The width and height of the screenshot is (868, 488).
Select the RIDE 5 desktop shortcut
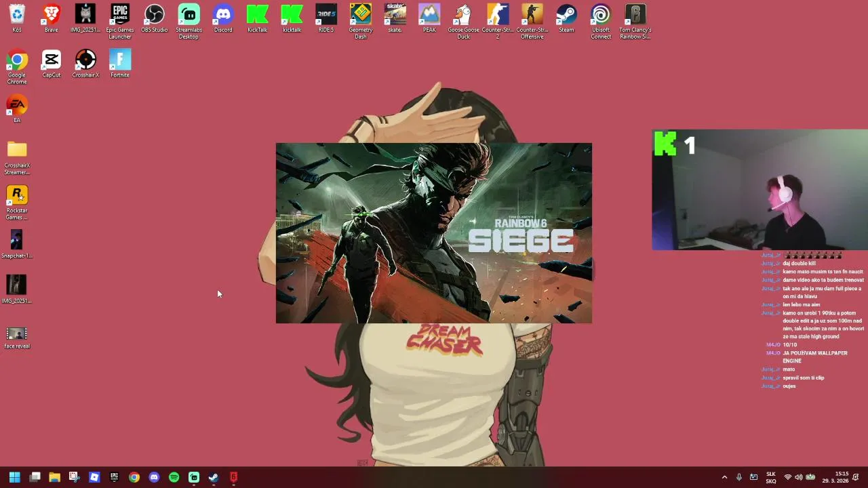pos(326,18)
